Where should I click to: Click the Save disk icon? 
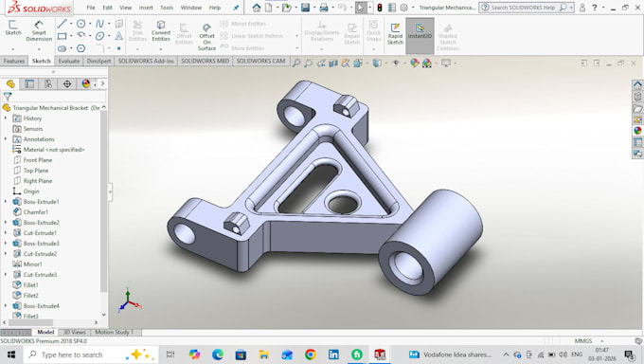[x=305, y=8]
